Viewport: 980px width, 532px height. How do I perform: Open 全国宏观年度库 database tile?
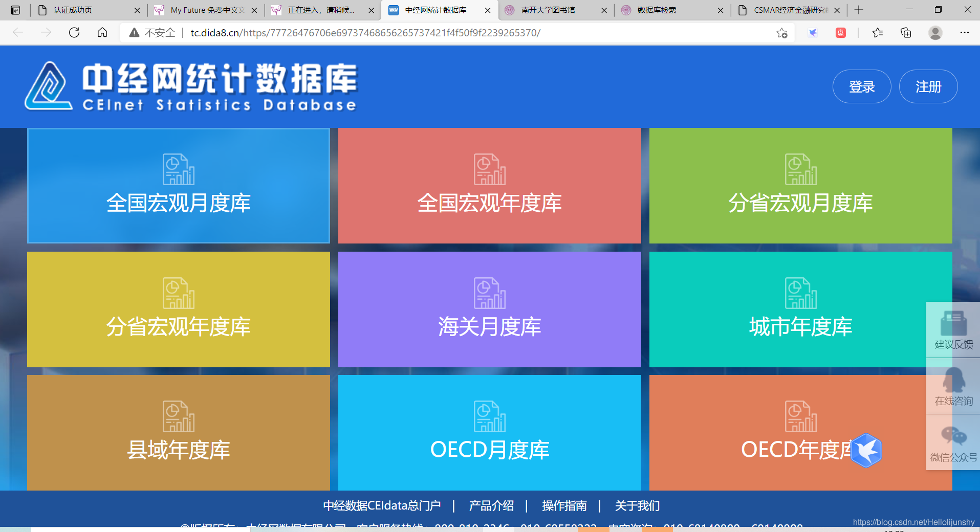click(489, 186)
